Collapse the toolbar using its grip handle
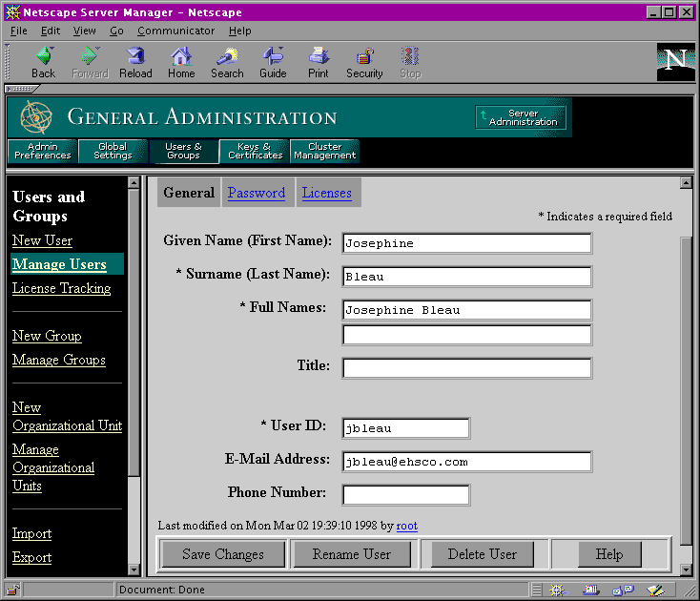Viewport: 700px width, 601px height. pyautogui.click(x=20, y=89)
